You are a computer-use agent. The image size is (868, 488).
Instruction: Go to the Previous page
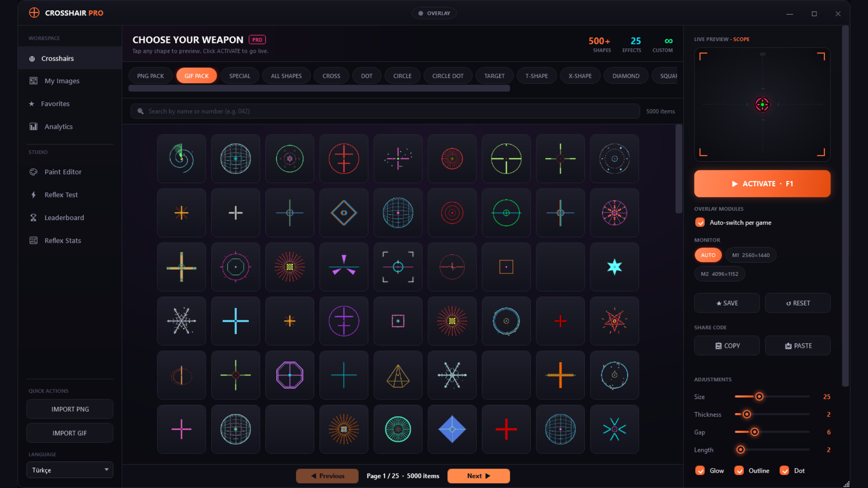tap(327, 476)
